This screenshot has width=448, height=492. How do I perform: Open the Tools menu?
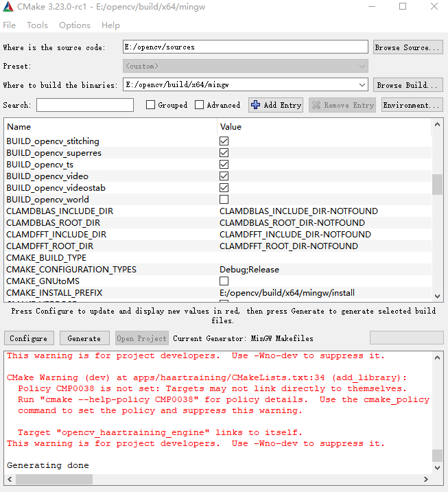coord(37,25)
